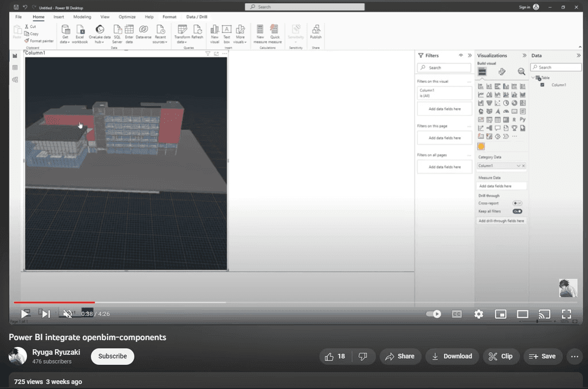Uncheck the Column1 field checkbox
The width and height of the screenshot is (588, 389).
(x=543, y=85)
